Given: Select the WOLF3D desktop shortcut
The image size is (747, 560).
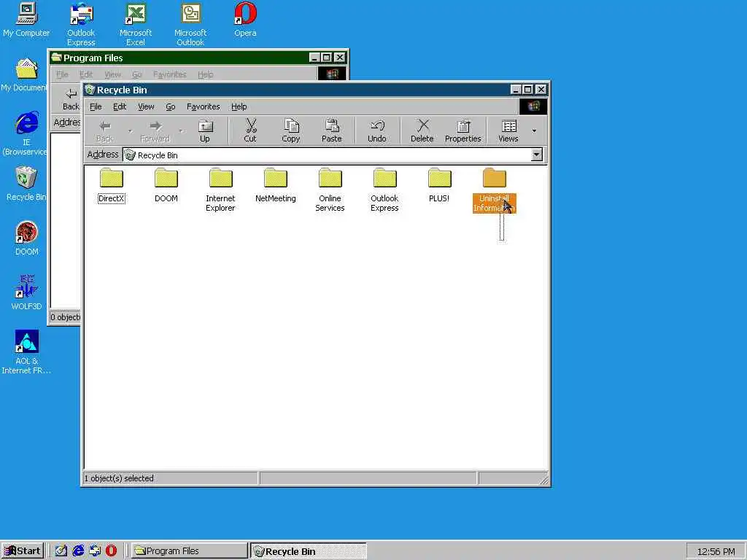Looking at the screenshot, I should 27,293.
